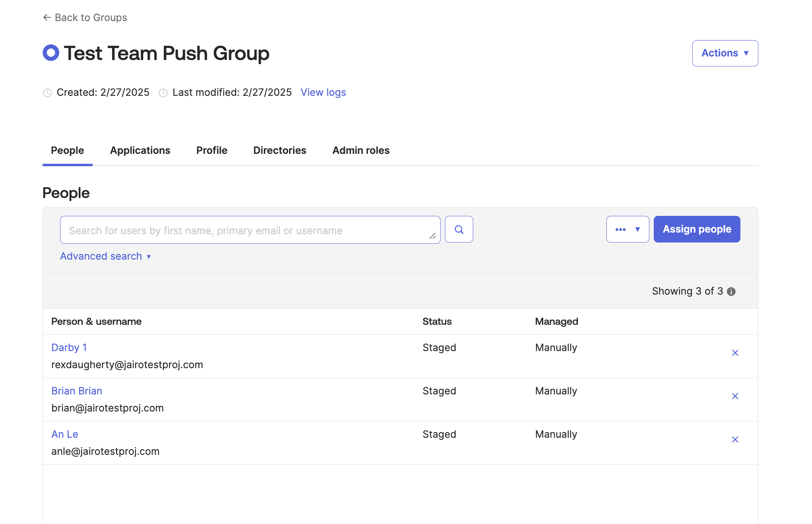
Task: Remove Brian Brian using the X icon
Action: point(735,396)
